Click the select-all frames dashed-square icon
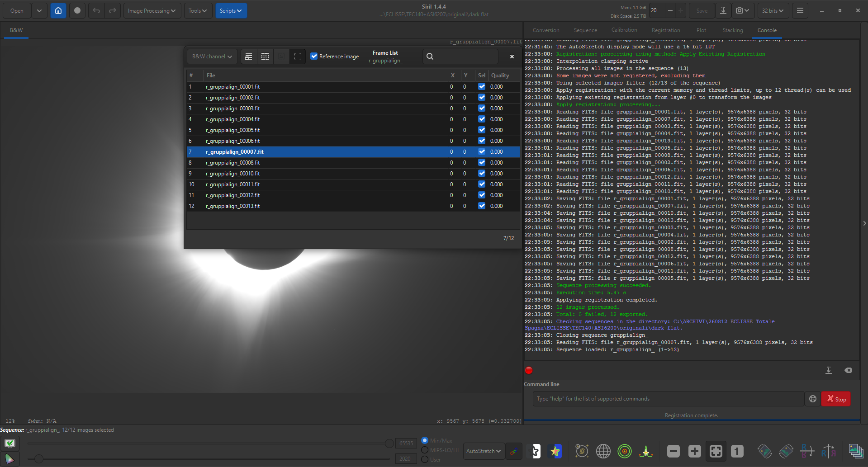The width and height of the screenshot is (868, 467). tap(265, 57)
